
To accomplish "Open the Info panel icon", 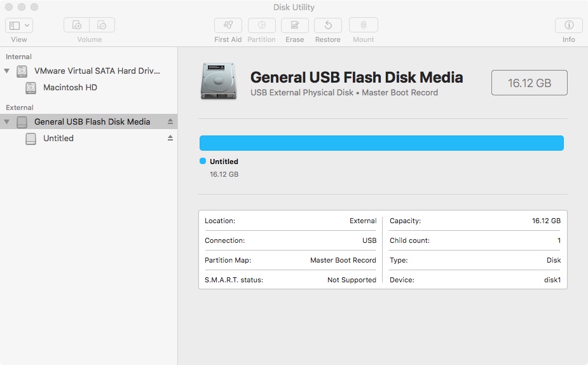I will 568,25.
